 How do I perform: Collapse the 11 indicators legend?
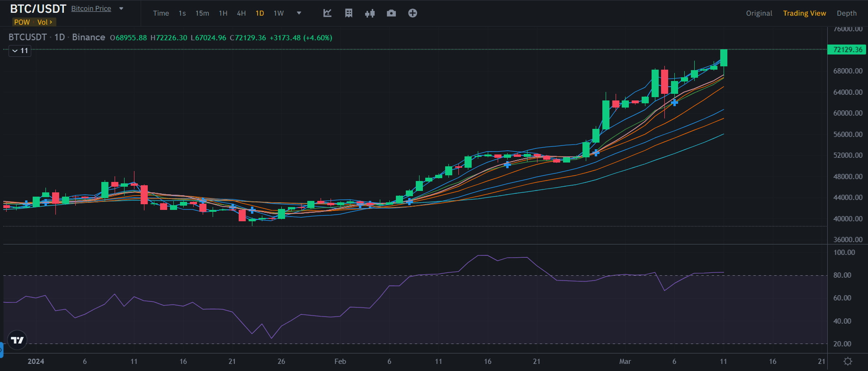pyautogui.click(x=20, y=51)
